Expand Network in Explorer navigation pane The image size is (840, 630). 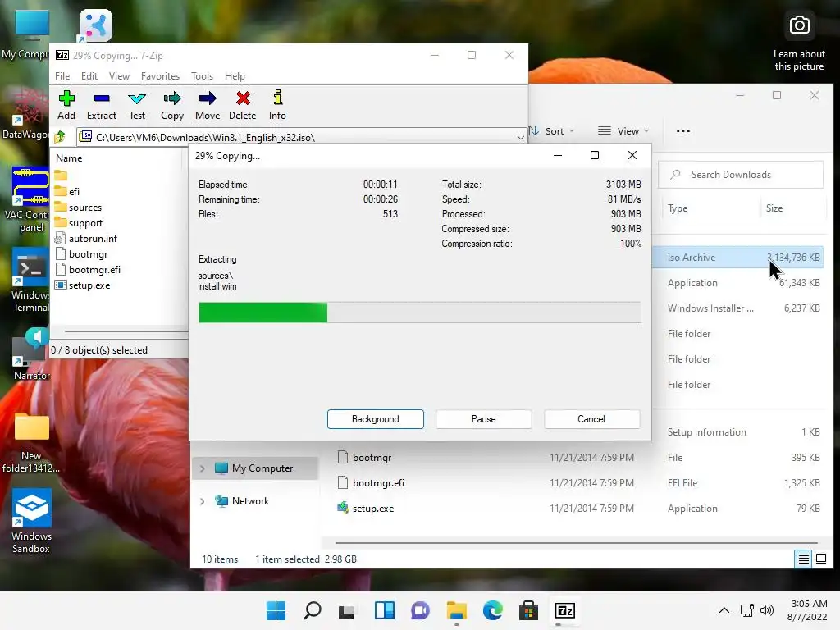203,501
